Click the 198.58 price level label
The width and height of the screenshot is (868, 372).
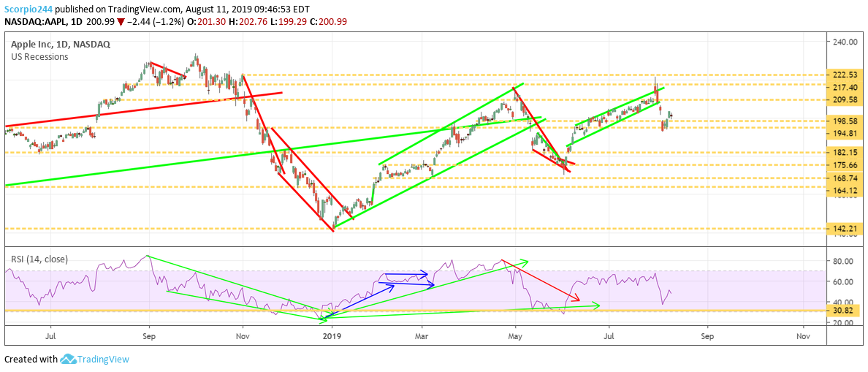844,121
